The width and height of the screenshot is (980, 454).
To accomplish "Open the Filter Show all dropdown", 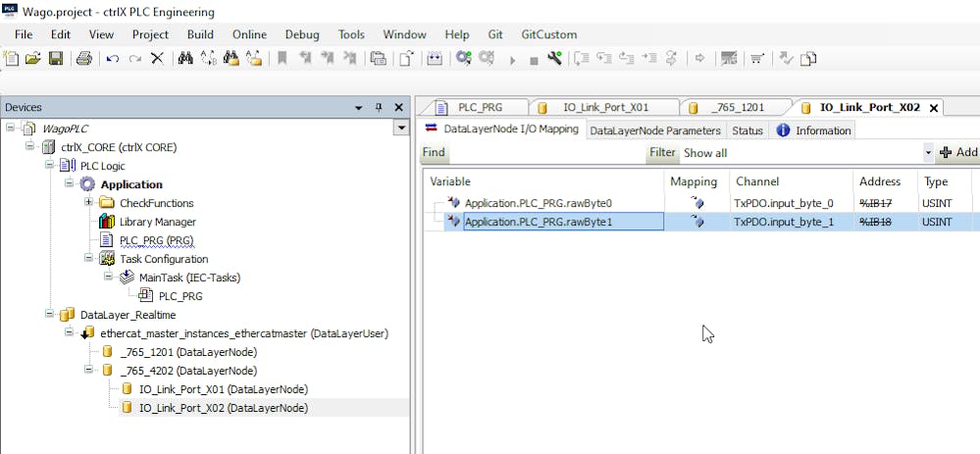I will [928, 153].
